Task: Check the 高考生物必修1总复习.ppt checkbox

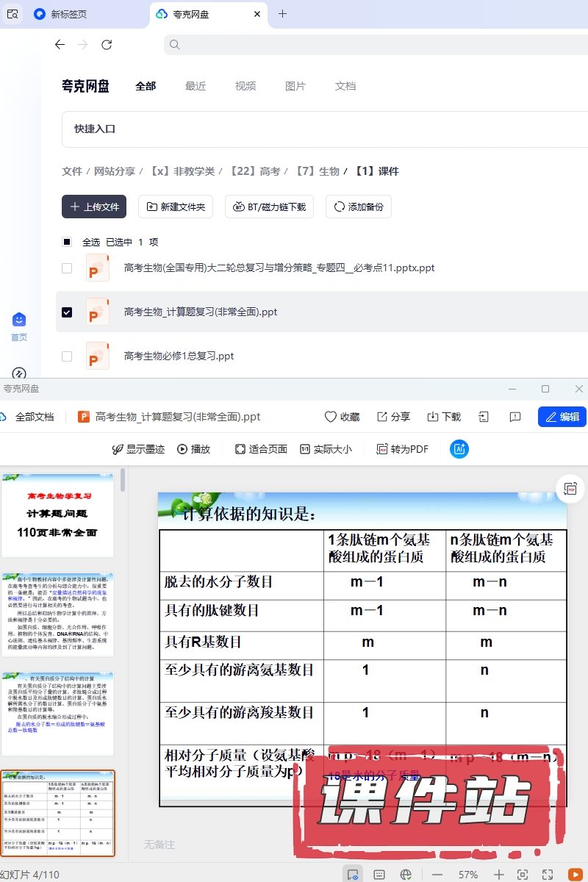Action: point(67,356)
